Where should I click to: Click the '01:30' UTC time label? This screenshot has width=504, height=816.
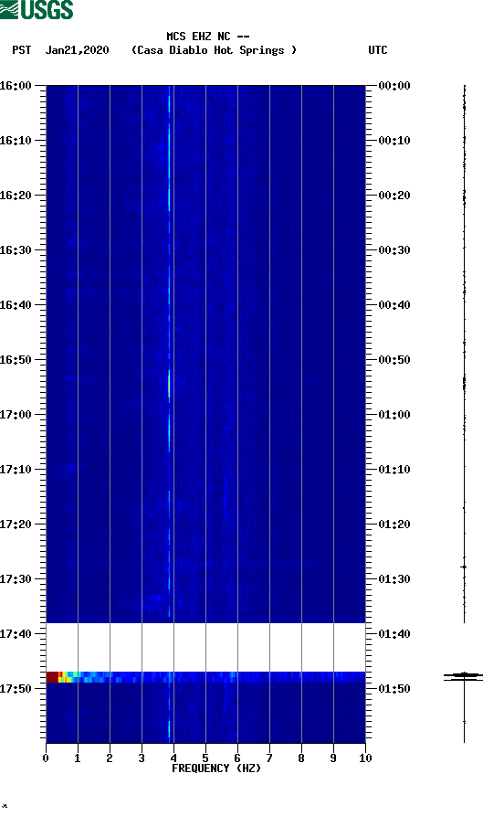(x=394, y=579)
